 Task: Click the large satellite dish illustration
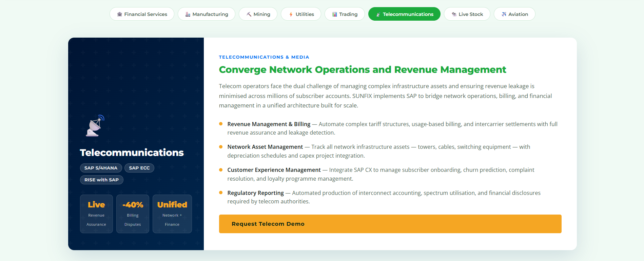pyautogui.click(x=95, y=126)
